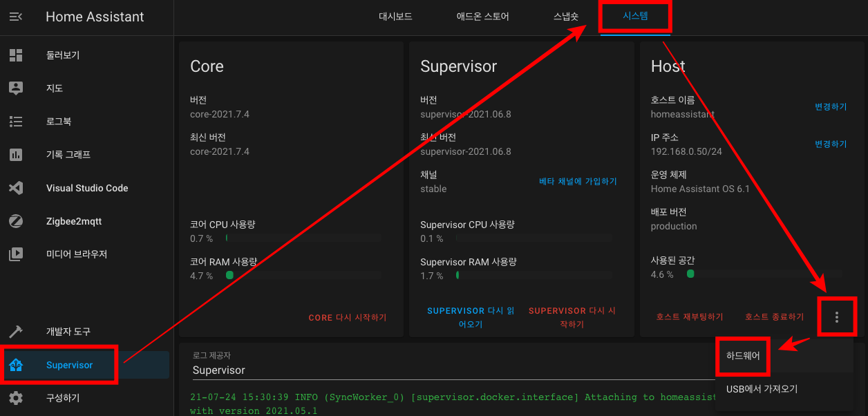Click the 개발자 도구 hammer icon
The width and height of the screenshot is (868, 416).
[16, 332]
